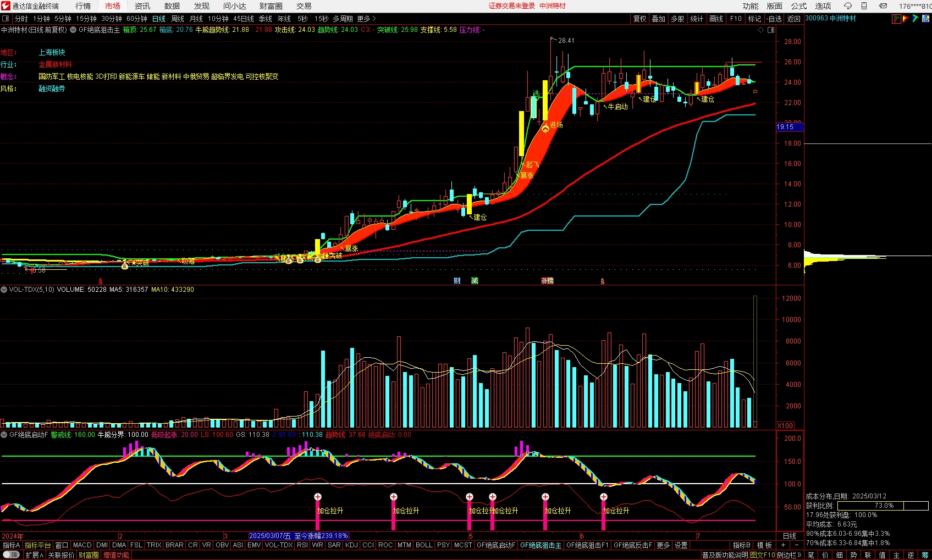Switch to the 日线 daily period
Viewport: 932px width, 560px height.
(159, 19)
